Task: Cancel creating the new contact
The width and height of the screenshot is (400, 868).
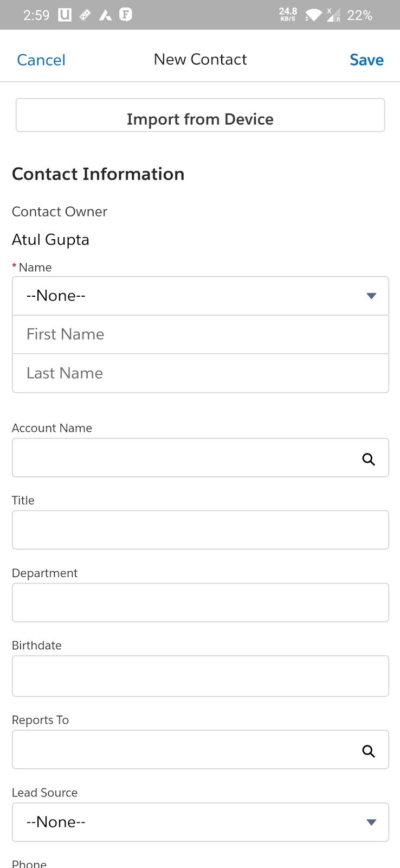Action: [x=41, y=60]
